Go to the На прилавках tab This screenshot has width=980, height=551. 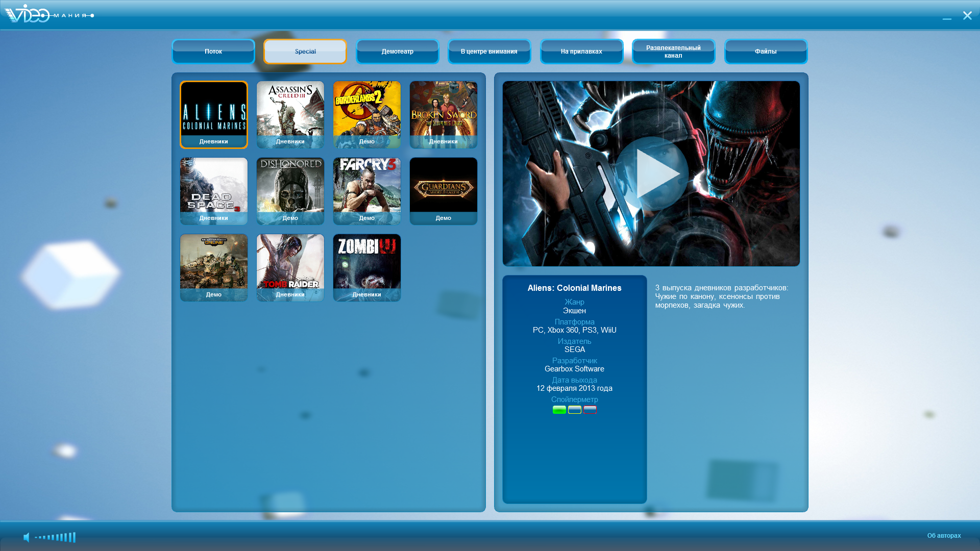(x=582, y=52)
